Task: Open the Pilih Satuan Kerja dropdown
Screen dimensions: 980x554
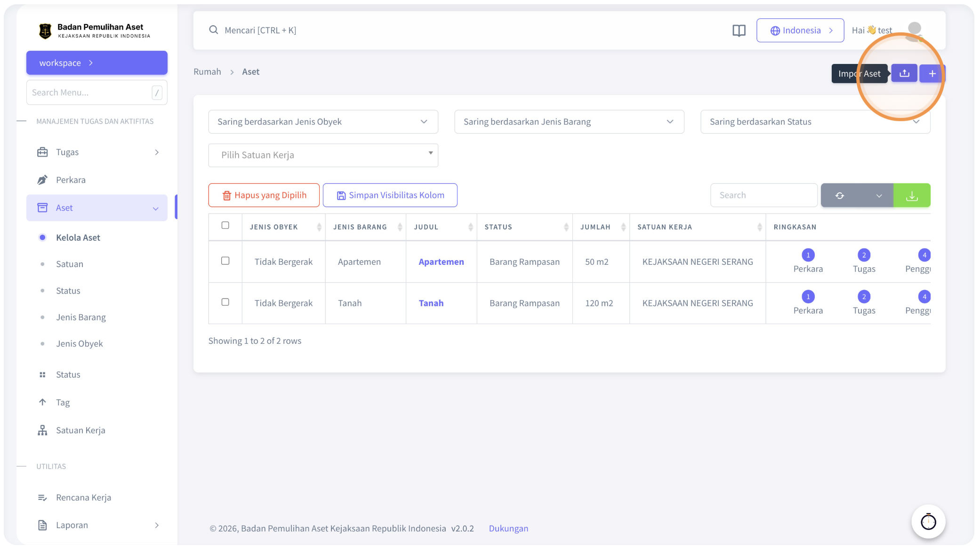Action: 323,155
